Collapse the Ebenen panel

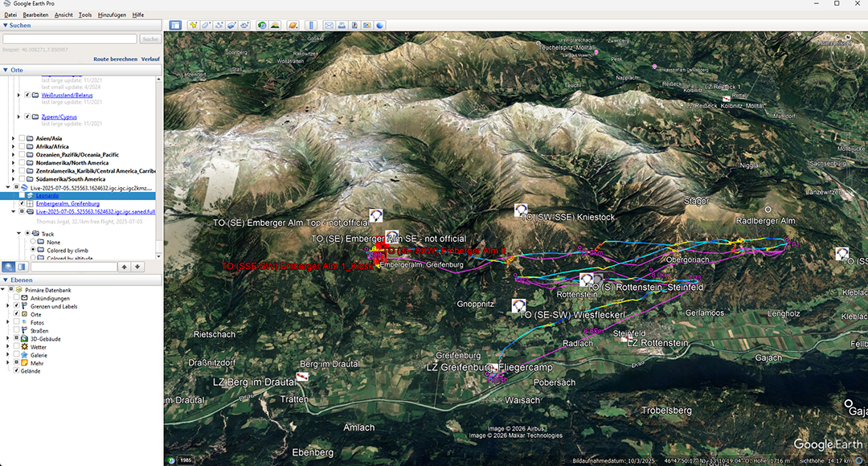(x=5, y=280)
